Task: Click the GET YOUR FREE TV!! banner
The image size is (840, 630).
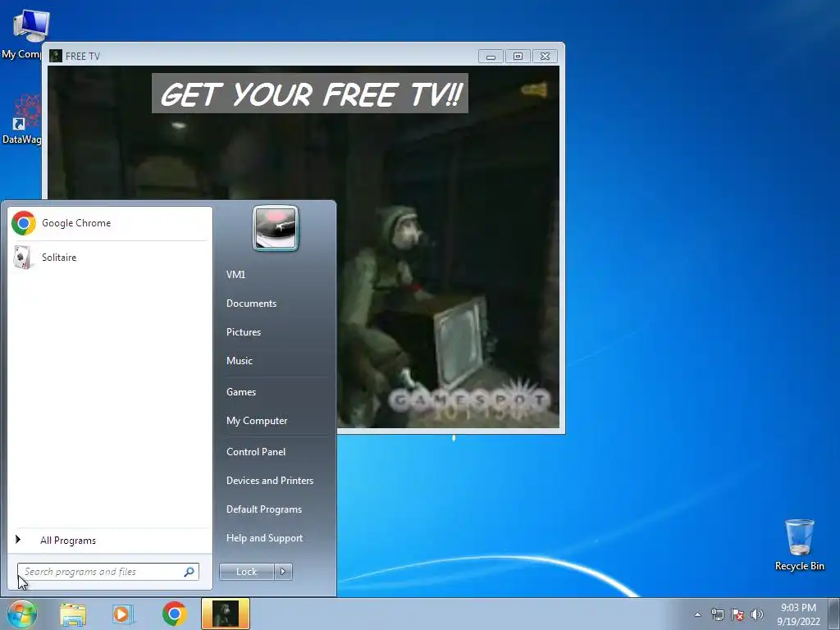Action: [x=309, y=94]
